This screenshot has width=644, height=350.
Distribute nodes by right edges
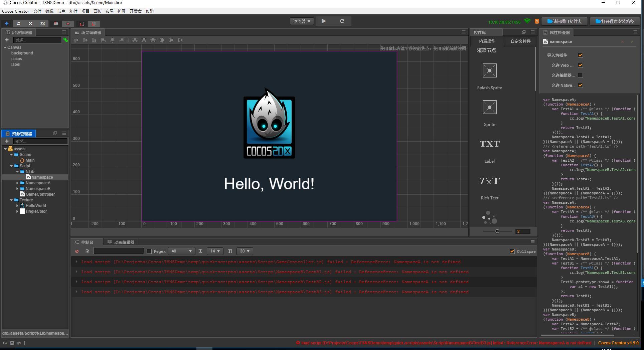180,40
